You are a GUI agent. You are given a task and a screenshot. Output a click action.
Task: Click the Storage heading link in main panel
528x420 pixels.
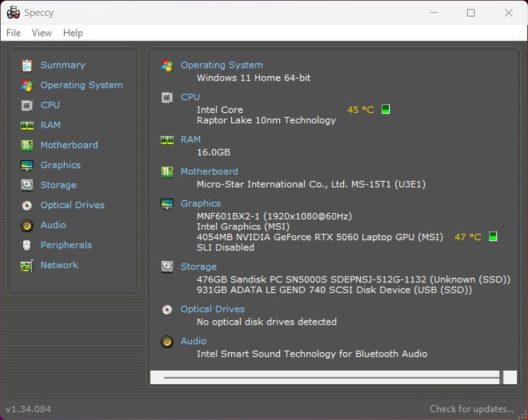pyautogui.click(x=199, y=266)
